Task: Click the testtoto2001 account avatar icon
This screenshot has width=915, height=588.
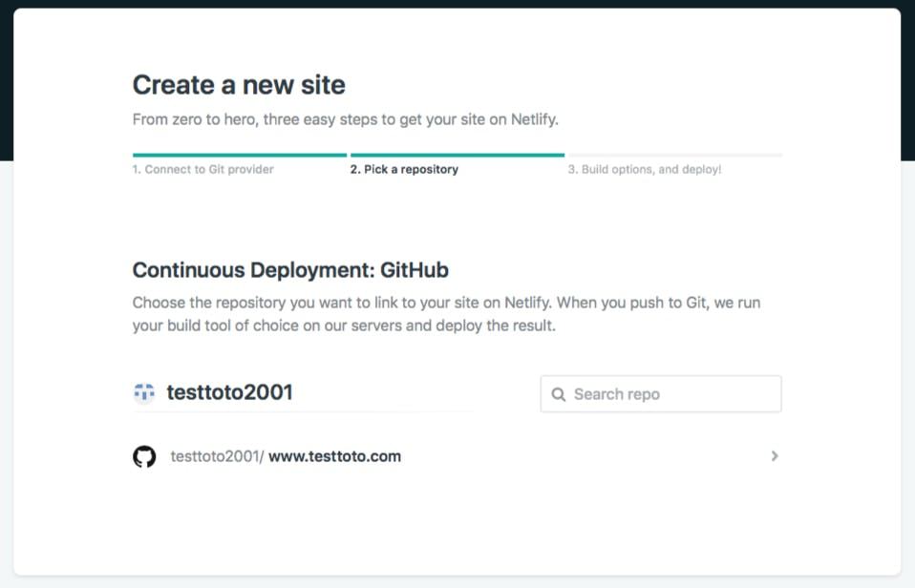Action: tap(144, 392)
